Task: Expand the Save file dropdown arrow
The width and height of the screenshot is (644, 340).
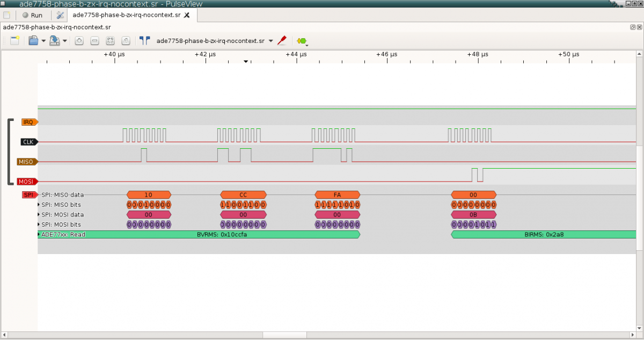Action: click(65, 41)
